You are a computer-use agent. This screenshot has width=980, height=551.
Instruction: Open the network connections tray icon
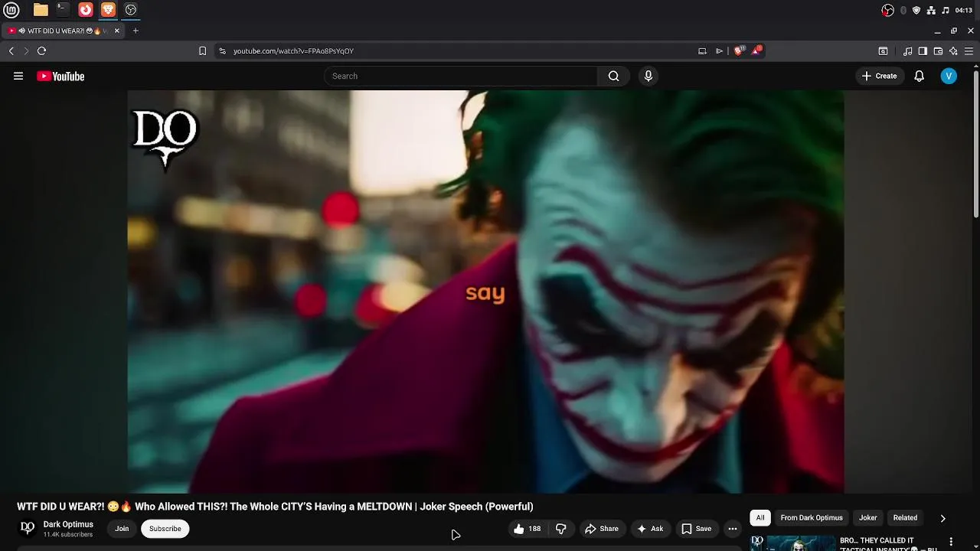pyautogui.click(x=931, y=10)
